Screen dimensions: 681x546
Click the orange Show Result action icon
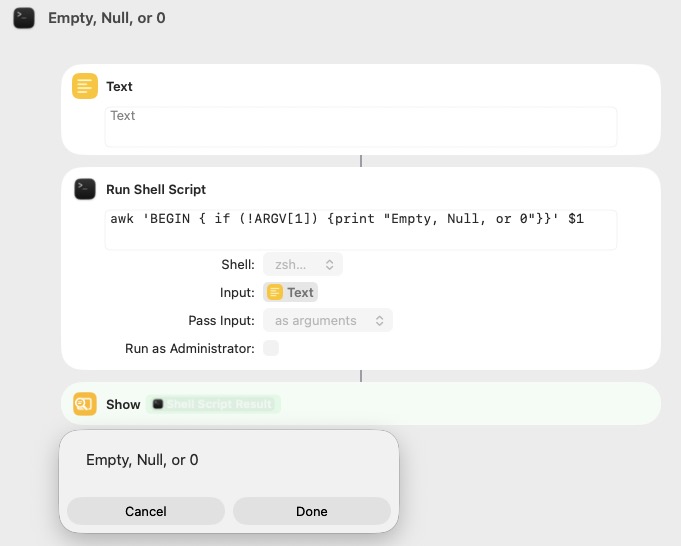(85, 404)
